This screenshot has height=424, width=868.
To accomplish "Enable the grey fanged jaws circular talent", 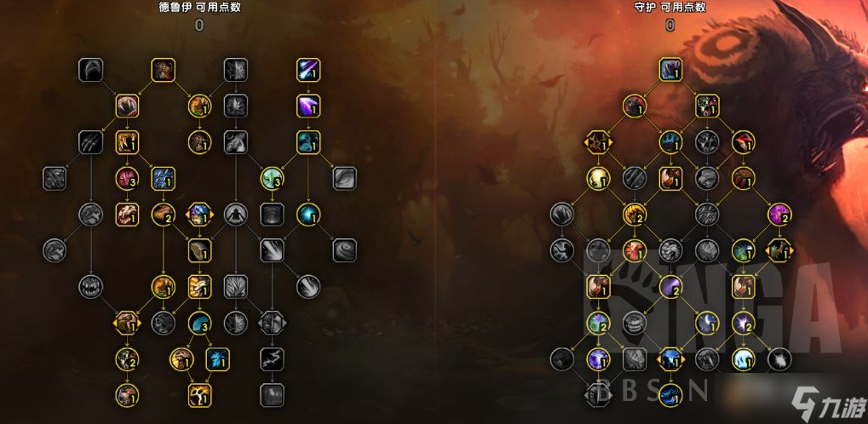I will pyautogui.click(x=90, y=287).
